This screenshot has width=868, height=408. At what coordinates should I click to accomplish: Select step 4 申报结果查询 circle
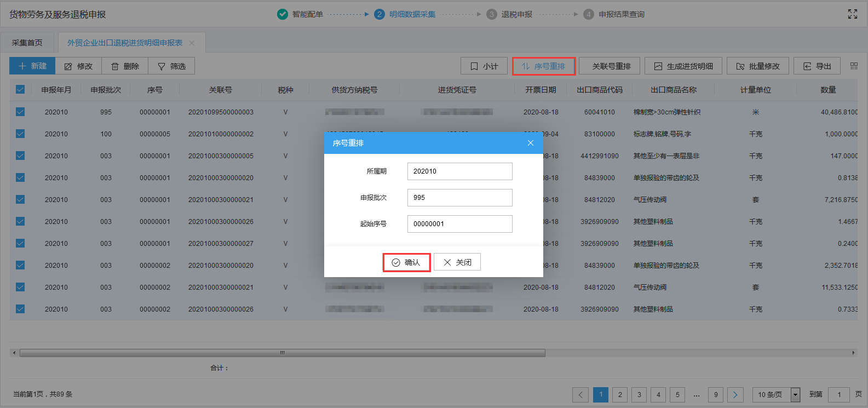589,14
